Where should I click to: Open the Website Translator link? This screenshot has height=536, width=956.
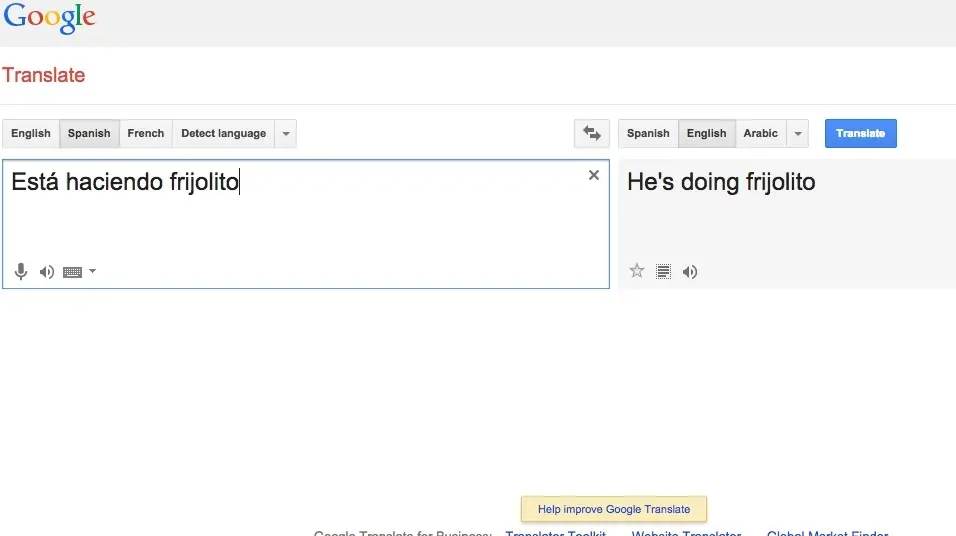pos(687,532)
